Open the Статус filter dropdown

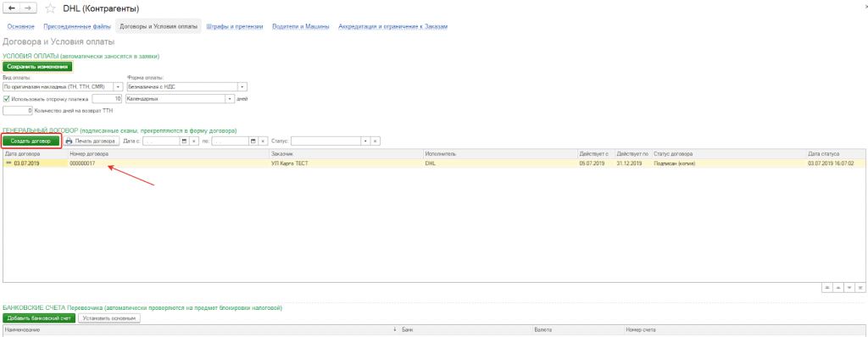point(365,141)
